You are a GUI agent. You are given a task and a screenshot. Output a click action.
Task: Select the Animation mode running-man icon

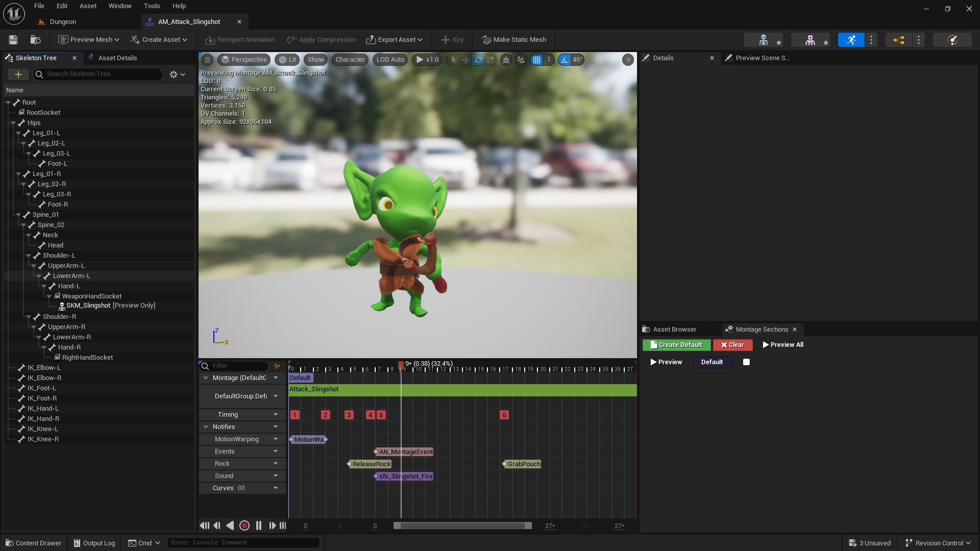(x=851, y=40)
